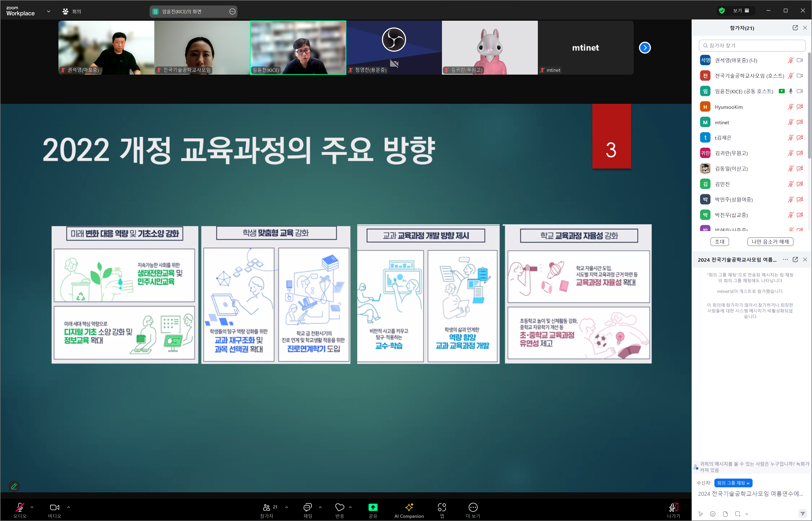Open the reactions heart icon
The width and height of the screenshot is (812, 521).
[x=340, y=507]
